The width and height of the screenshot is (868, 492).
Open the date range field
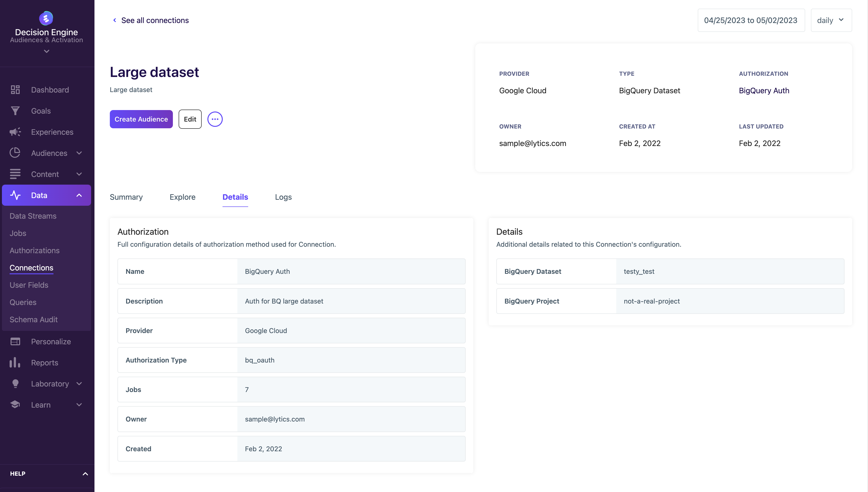point(751,20)
